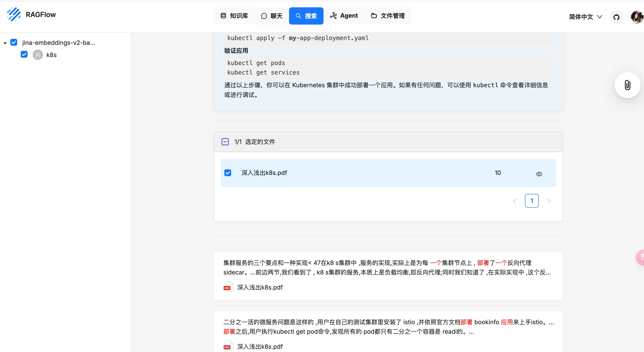Click the first search result snippet about 集群服务

coord(387,267)
